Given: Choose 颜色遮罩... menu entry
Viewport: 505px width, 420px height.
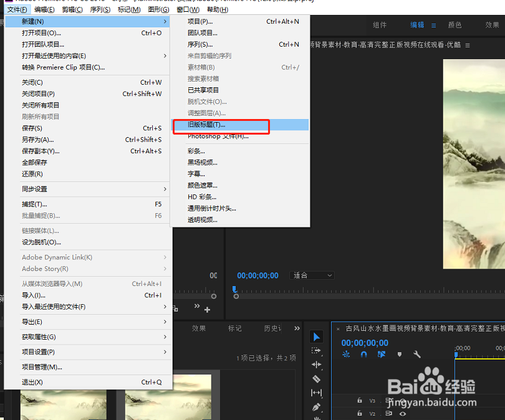Looking at the screenshot, I should (x=240, y=186).
